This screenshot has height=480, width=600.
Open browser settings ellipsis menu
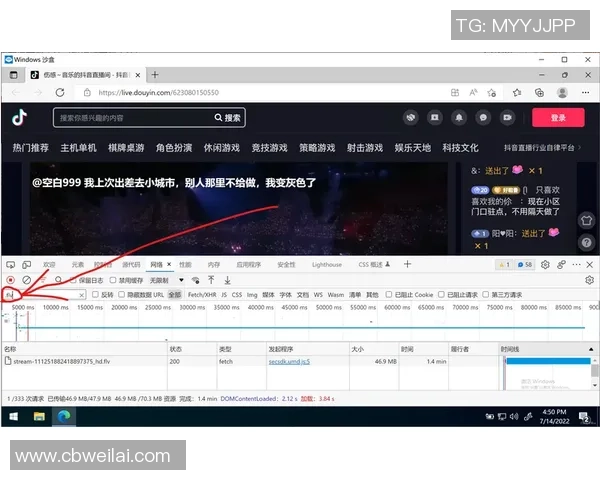[585, 93]
